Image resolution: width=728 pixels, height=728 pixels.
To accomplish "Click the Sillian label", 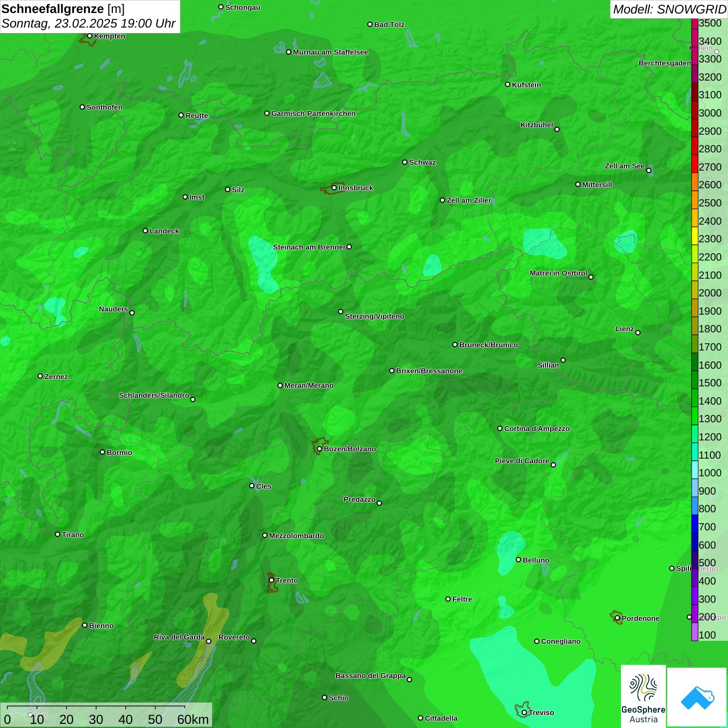I will click(548, 365).
